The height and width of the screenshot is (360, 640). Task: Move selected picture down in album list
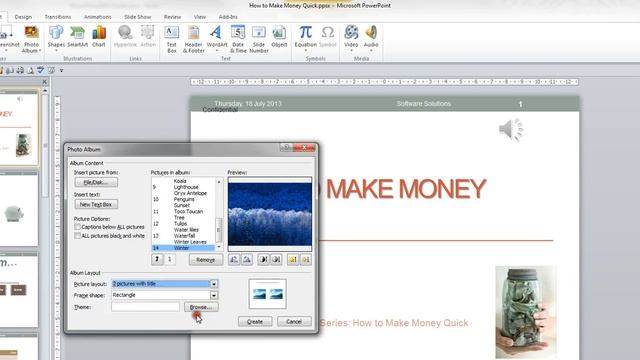[x=170, y=259]
